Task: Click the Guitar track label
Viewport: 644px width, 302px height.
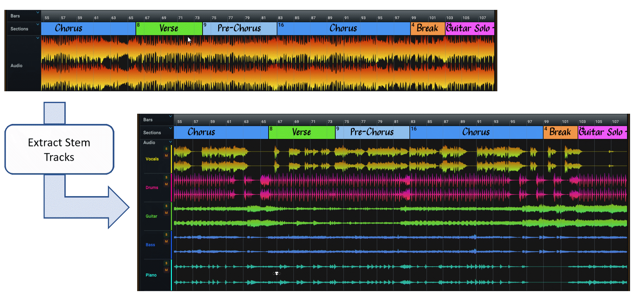Action: pyautogui.click(x=151, y=216)
